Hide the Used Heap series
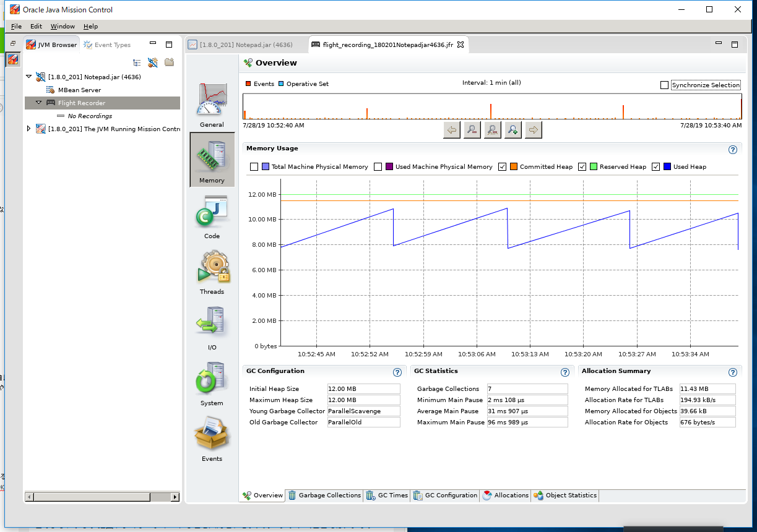Image resolution: width=757 pixels, height=532 pixels. [656, 167]
